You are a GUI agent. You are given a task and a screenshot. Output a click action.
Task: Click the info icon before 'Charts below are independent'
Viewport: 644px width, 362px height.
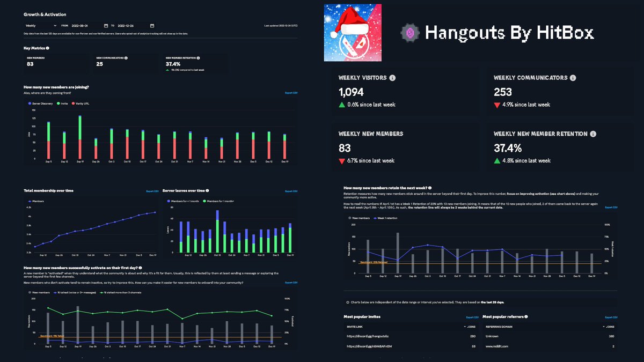click(x=348, y=301)
